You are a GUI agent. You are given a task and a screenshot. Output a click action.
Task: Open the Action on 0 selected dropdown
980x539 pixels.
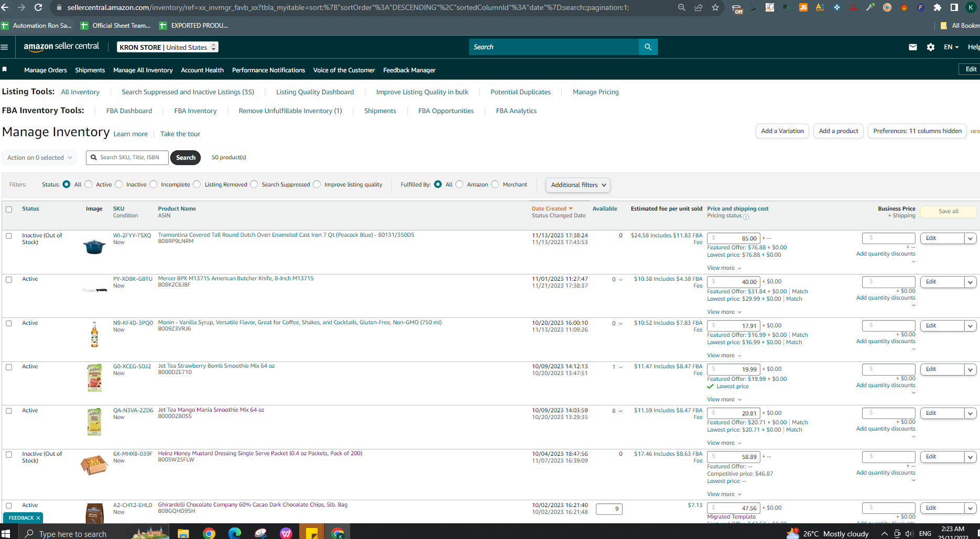39,158
